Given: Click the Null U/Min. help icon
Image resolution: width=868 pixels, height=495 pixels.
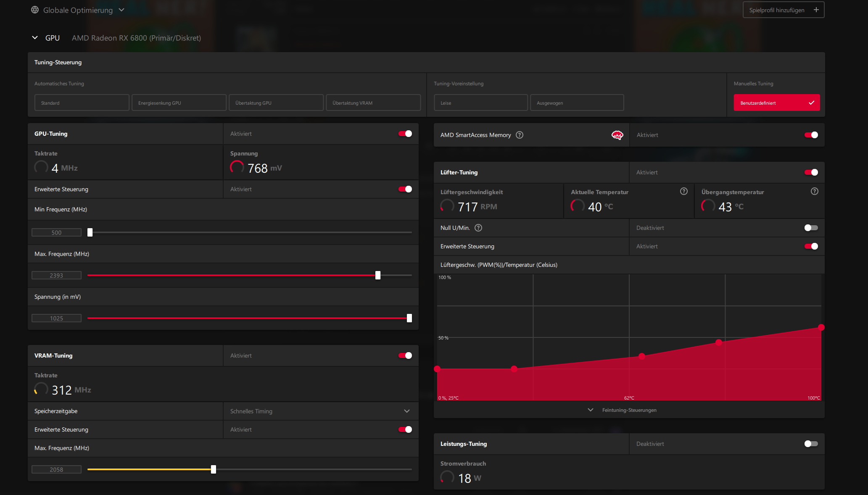Looking at the screenshot, I should (478, 228).
